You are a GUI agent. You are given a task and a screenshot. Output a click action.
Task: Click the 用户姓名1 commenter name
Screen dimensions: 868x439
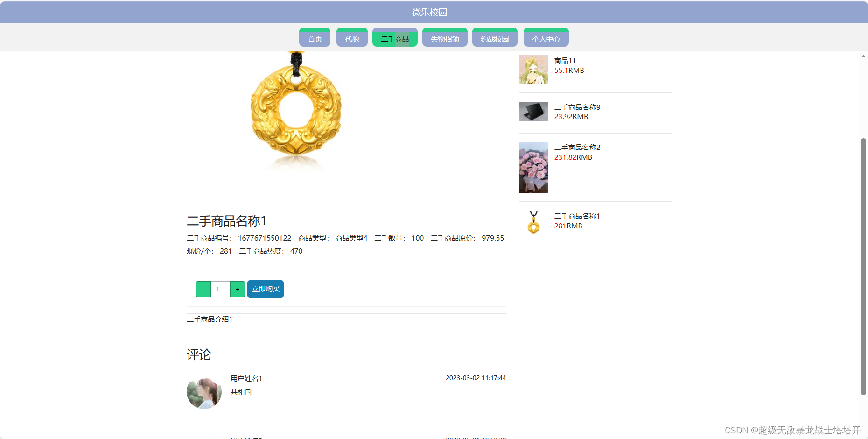point(246,378)
